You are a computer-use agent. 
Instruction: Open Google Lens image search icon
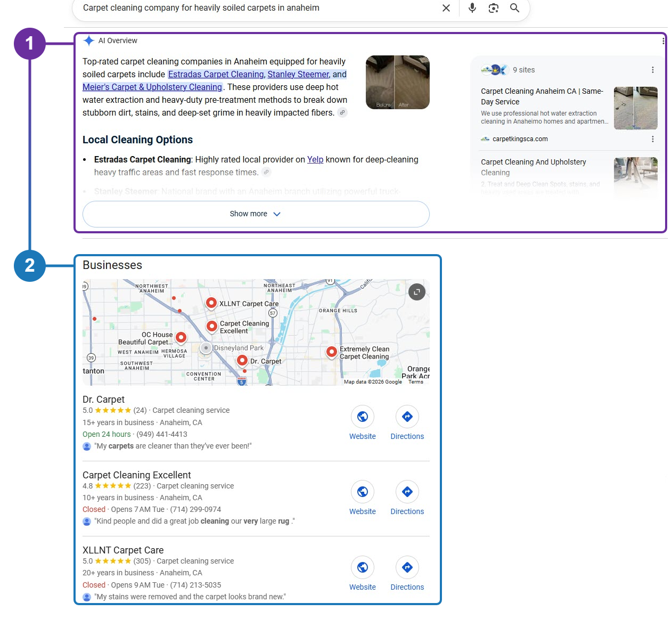tap(494, 8)
